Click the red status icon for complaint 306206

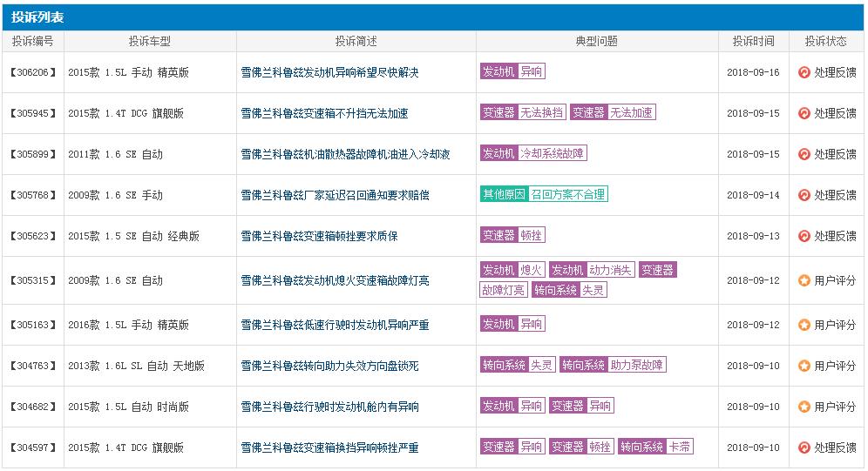pos(804,72)
